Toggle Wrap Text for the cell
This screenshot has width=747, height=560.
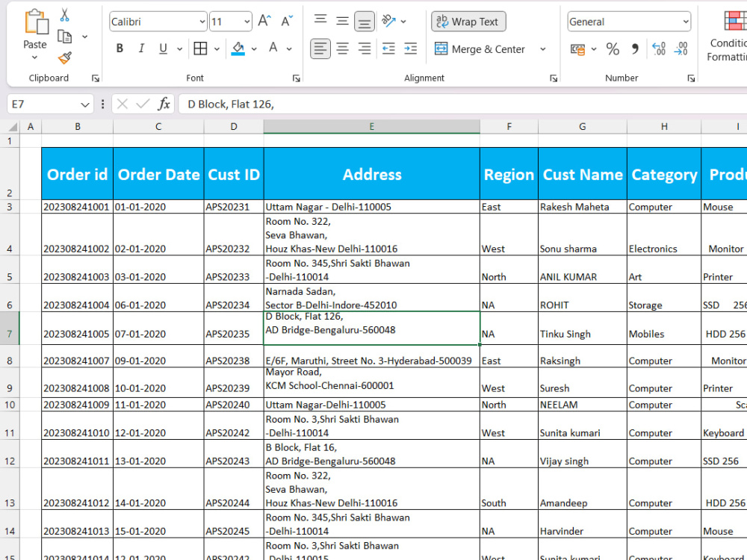[x=468, y=22]
